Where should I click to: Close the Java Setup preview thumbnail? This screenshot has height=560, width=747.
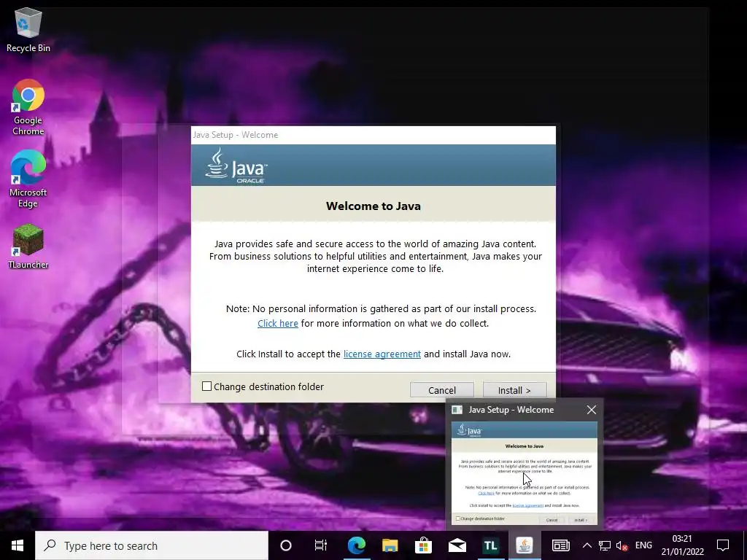tap(591, 410)
